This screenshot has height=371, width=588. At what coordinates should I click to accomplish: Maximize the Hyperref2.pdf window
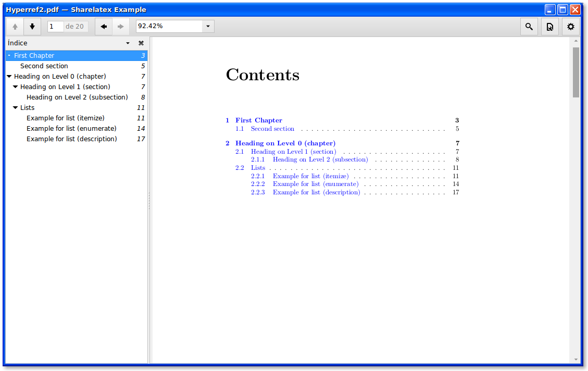(x=562, y=10)
